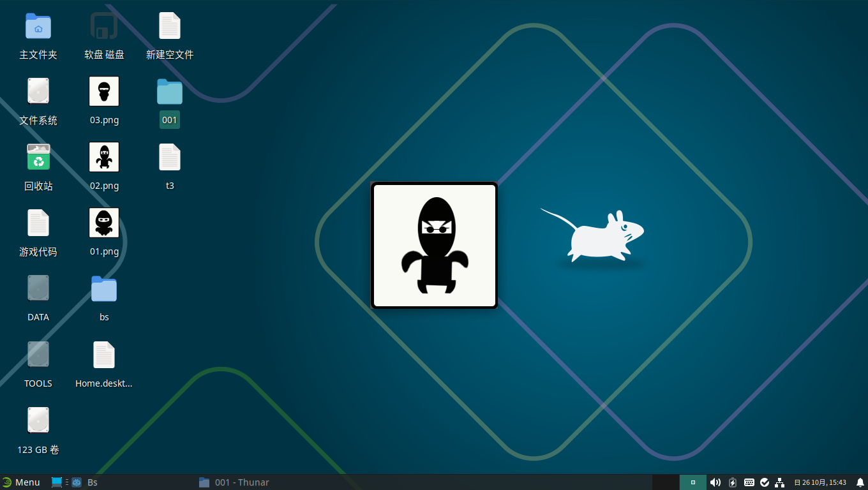Viewport: 868px width, 490px height.
Task: Click the 软盘 磁盘 floppy drive icon
Action: (104, 27)
